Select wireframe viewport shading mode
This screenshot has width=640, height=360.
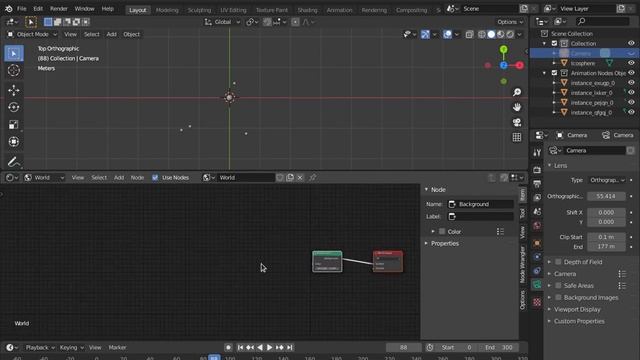tap(482, 34)
